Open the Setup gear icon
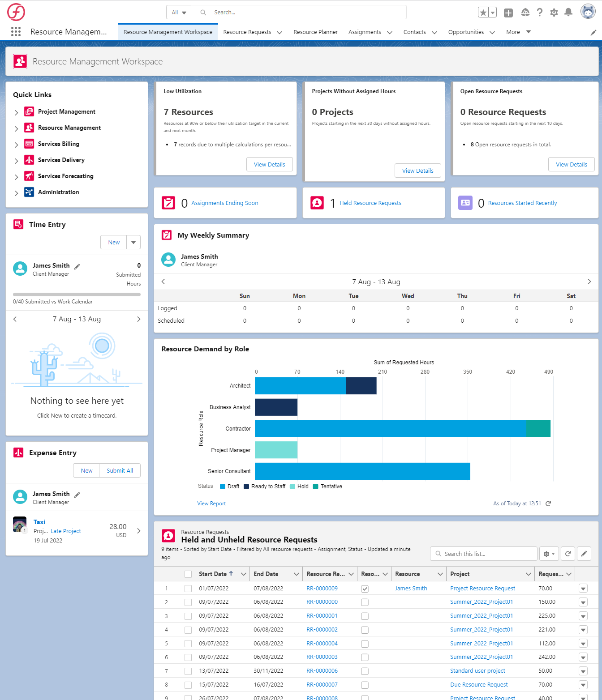The width and height of the screenshot is (602, 700). [x=554, y=13]
